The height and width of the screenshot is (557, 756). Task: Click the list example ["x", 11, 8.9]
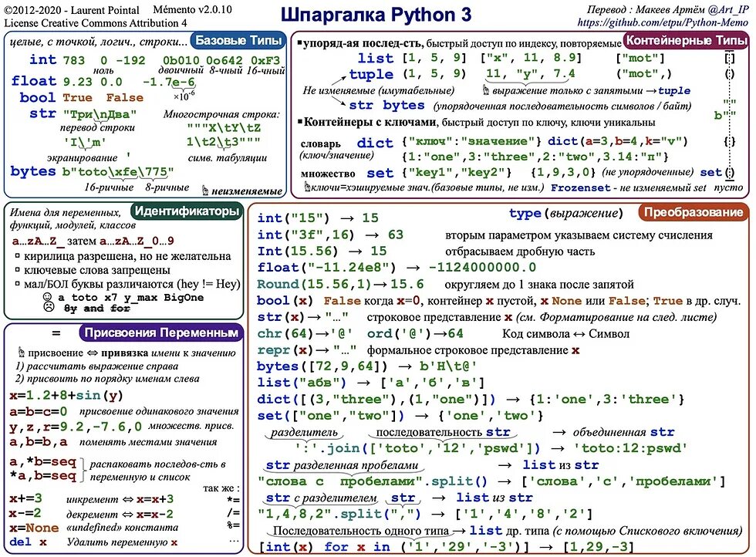(x=531, y=59)
